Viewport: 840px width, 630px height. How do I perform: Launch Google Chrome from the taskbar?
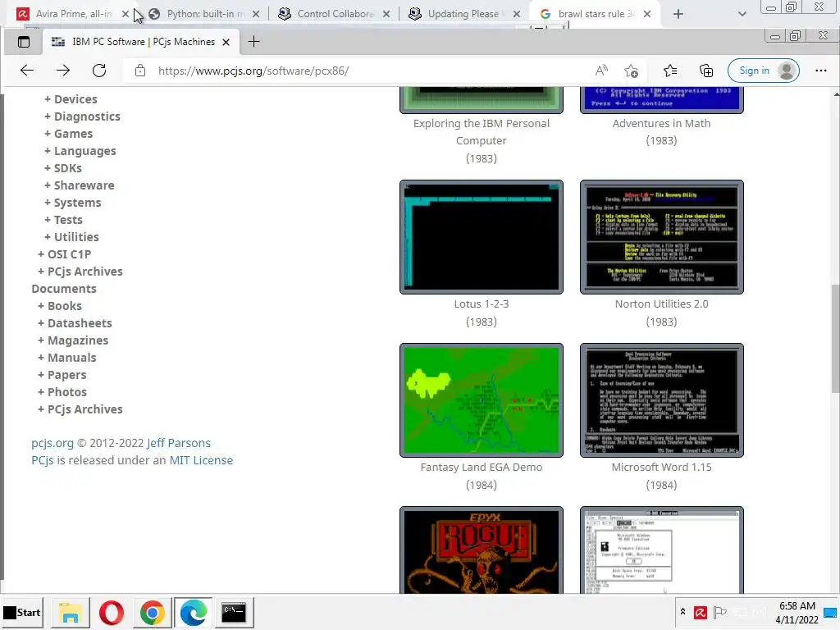pos(152,612)
